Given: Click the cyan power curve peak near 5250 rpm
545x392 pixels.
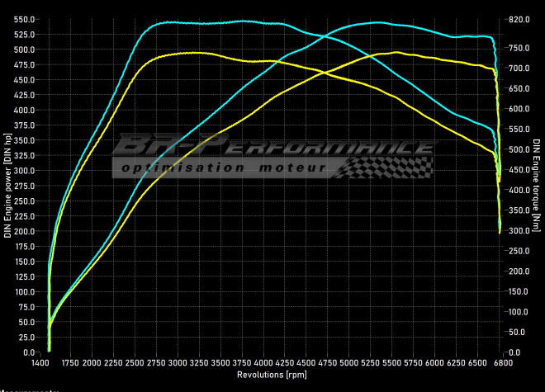Looking at the screenshot, I should tap(373, 23).
